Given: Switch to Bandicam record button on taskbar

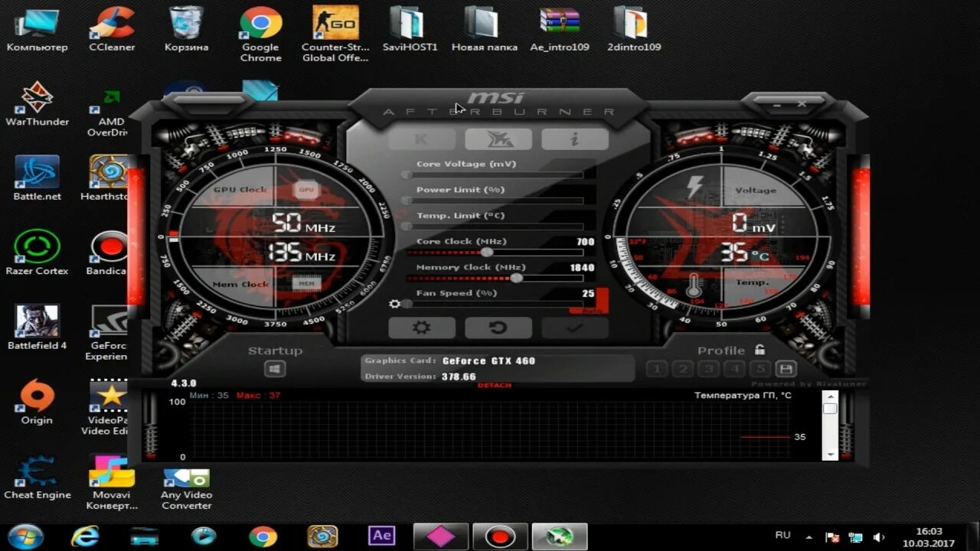Looking at the screenshot, I should click(x=500, y=536).
